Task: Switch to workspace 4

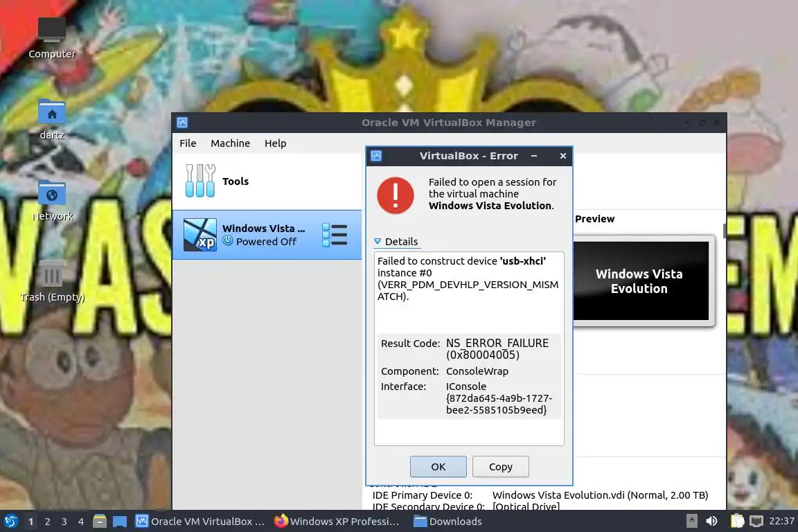Action: (x=80, y=522)
